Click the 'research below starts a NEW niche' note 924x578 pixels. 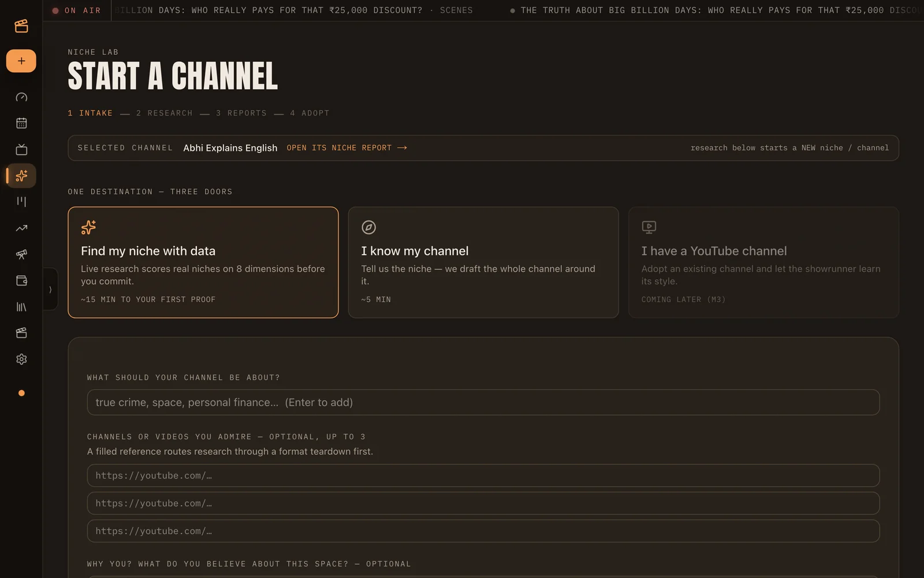pyautogui.click(x=789, y=148)
